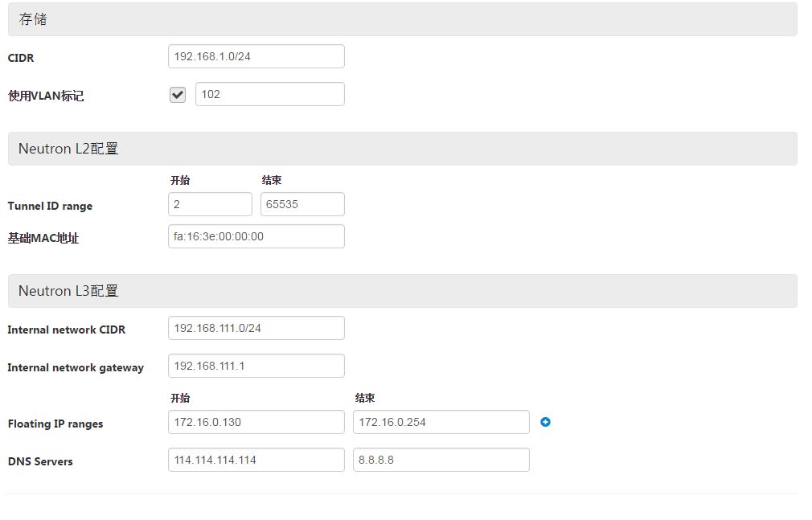
Task: Click the Floating IP ranges start field
Action: pyautogui.click(x=256, y=421)
